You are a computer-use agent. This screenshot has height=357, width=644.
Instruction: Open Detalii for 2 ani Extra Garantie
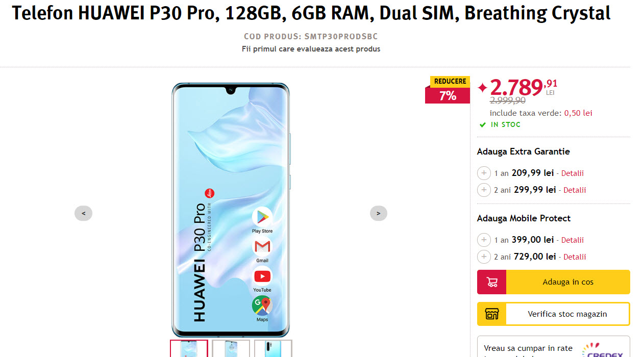(x=575, y=190)
